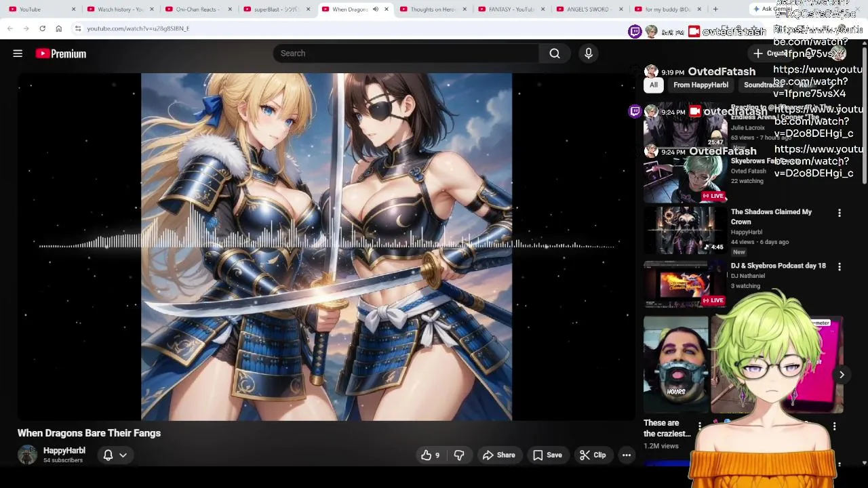Mute audio on When Dragons tab
Image resolution: width=868 pixels, height=488 pixels.
tap(376, 9)
